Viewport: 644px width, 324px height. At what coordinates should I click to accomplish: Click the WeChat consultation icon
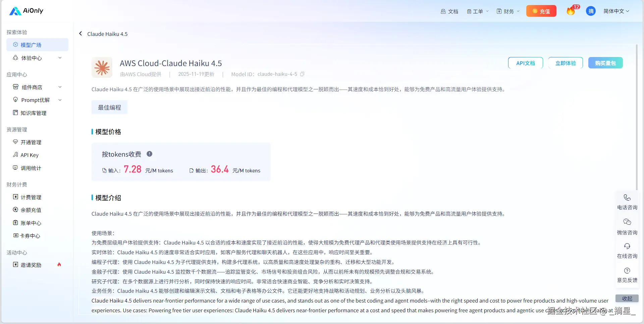pos(627,222)
